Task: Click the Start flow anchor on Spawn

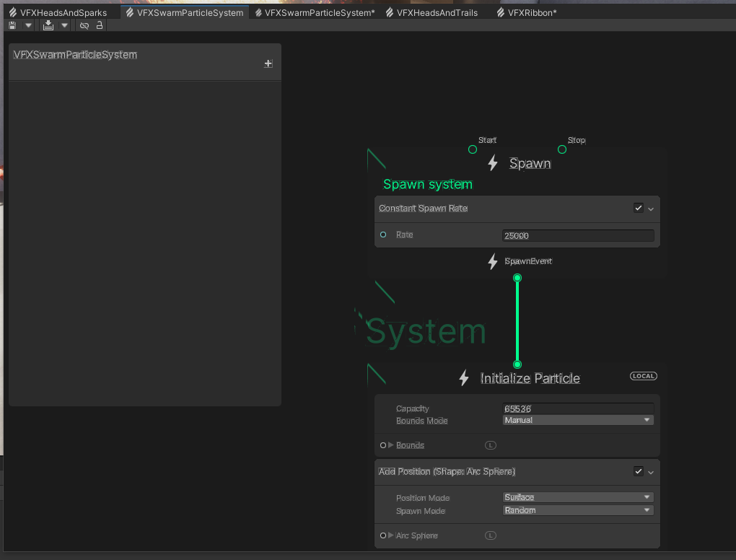Action: coord(473,149)
